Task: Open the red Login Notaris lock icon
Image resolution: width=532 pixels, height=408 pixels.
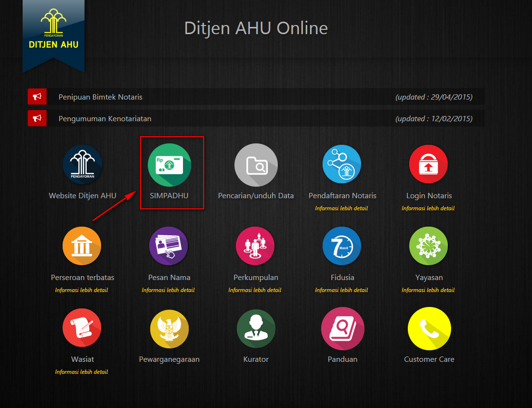Action: tap(428, 164)
